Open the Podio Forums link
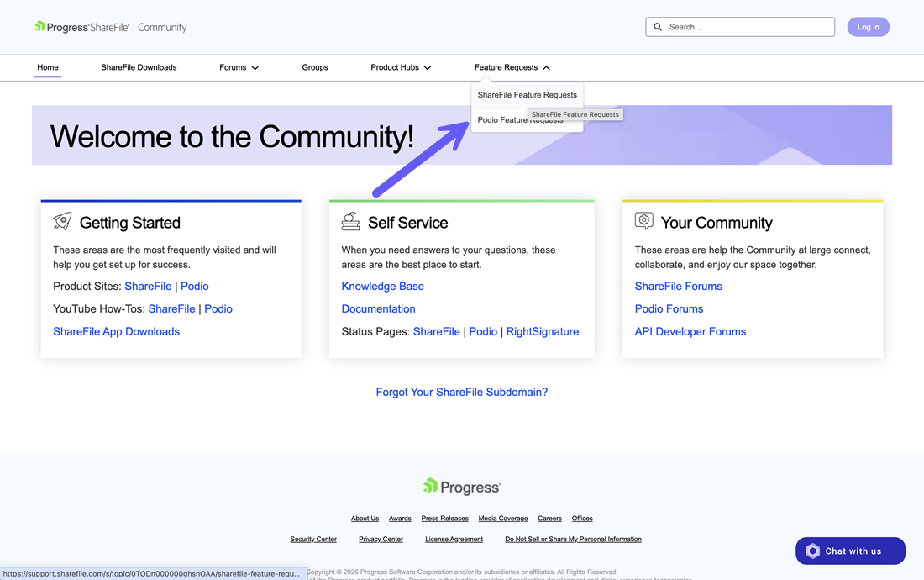 point(669,308)
